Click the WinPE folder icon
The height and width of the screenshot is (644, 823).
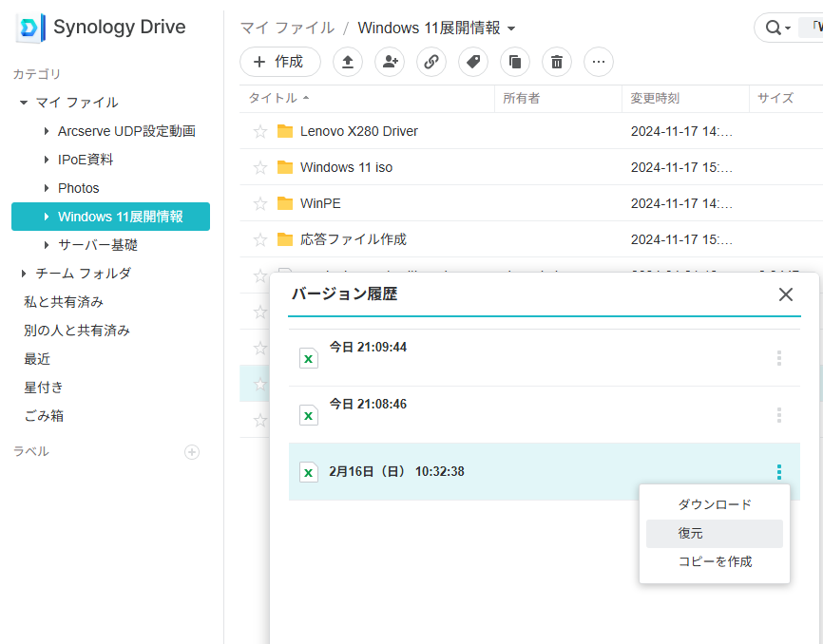(x=285, y=203)
